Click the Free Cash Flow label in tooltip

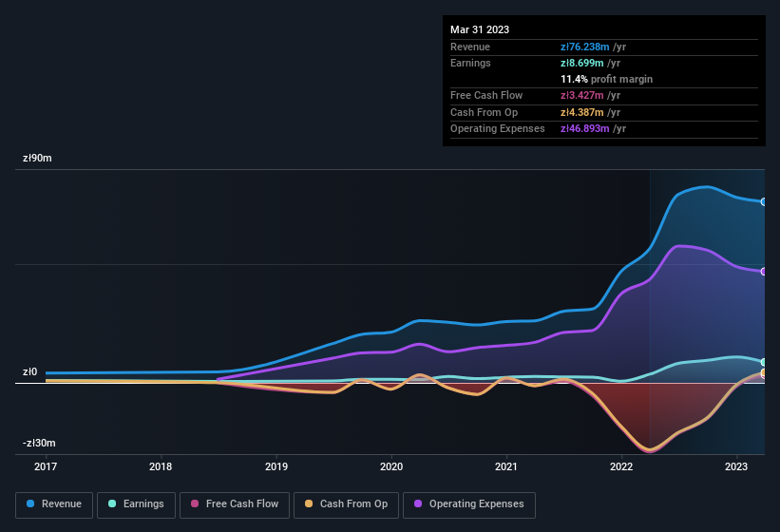tap(486, 95)
